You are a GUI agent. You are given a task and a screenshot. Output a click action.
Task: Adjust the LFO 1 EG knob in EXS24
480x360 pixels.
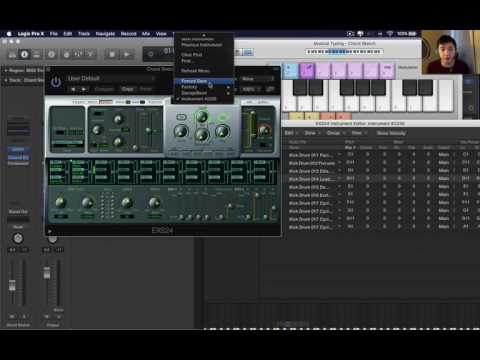60,202
